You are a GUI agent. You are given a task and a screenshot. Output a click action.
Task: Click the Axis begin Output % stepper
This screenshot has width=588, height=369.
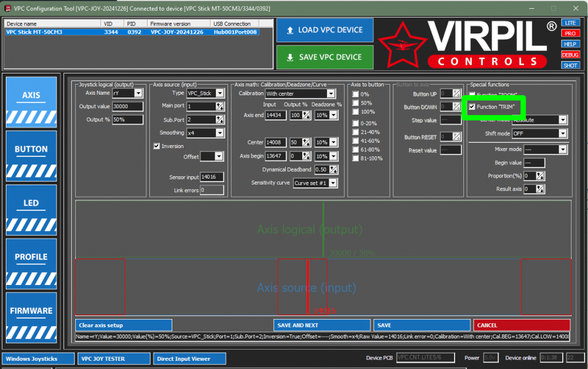[306, 156]
